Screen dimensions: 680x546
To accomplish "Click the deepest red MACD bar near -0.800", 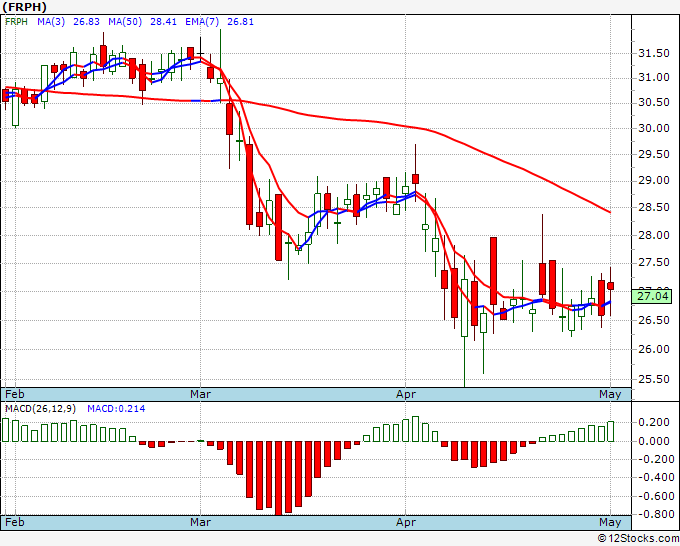I will click(278, 478).
